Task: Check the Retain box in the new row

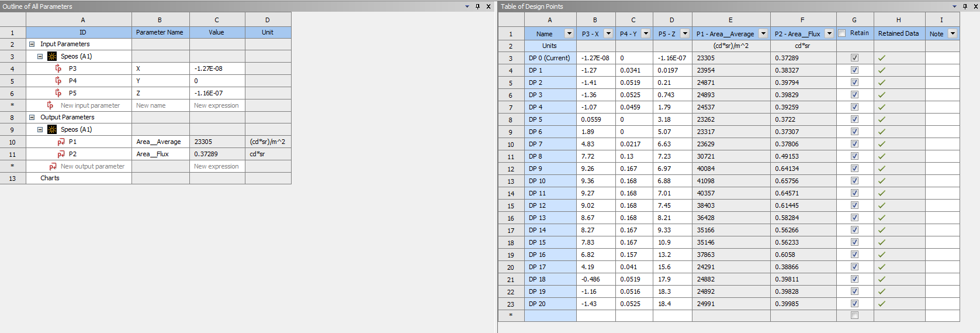Action: [854, 315]
